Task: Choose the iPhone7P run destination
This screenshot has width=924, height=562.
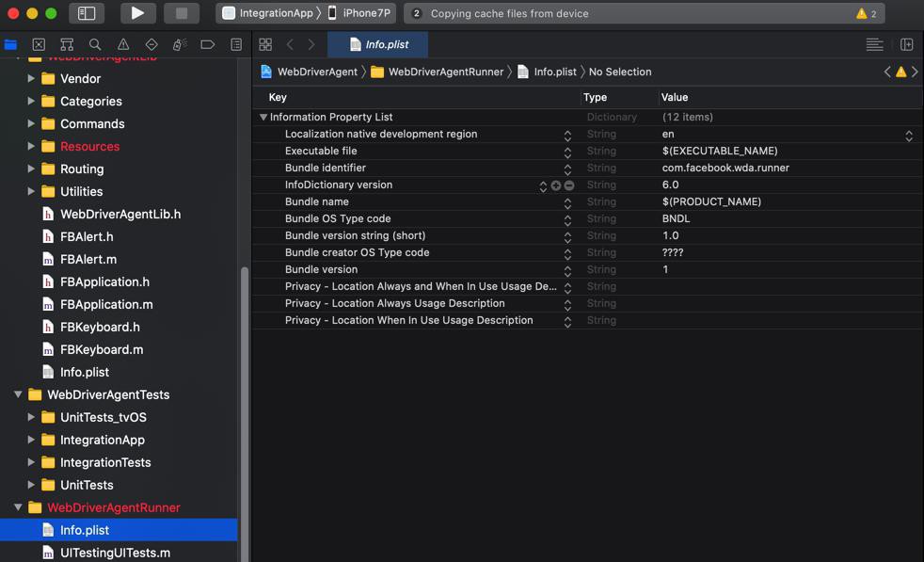Action: (358, 13)
